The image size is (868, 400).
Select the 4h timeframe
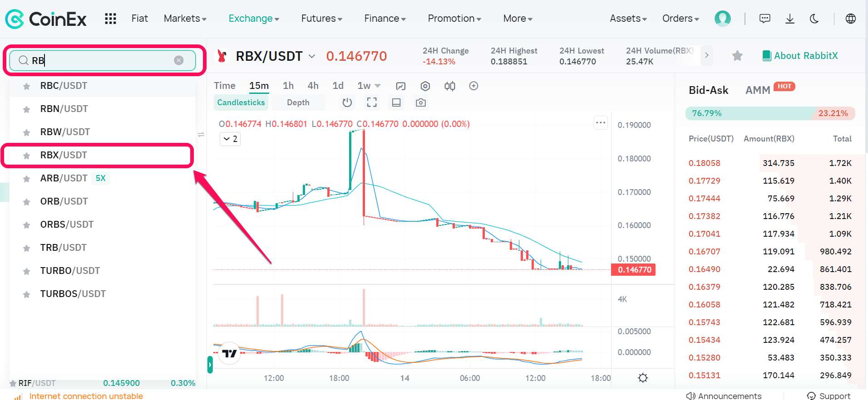(x=313, y=86)
